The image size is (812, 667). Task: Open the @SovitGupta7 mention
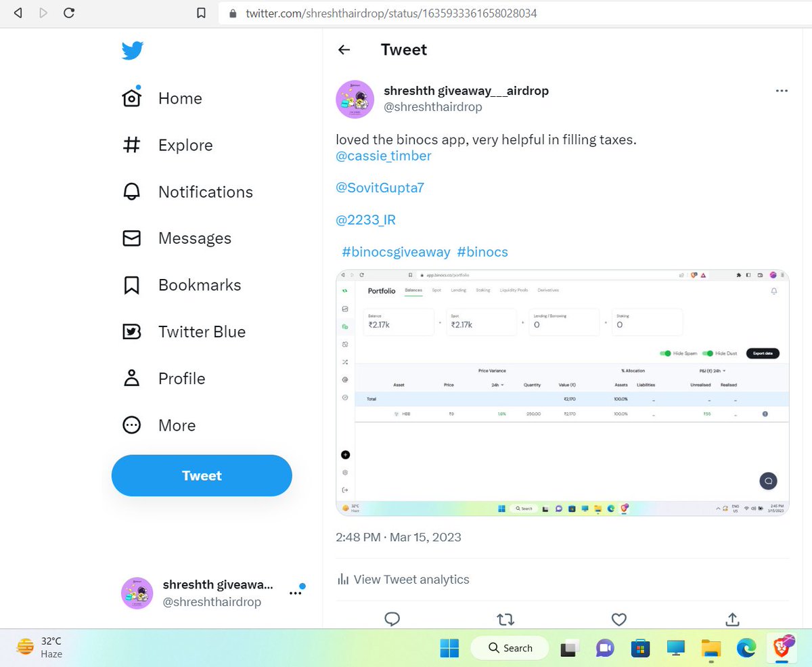(x=380, y=188)
